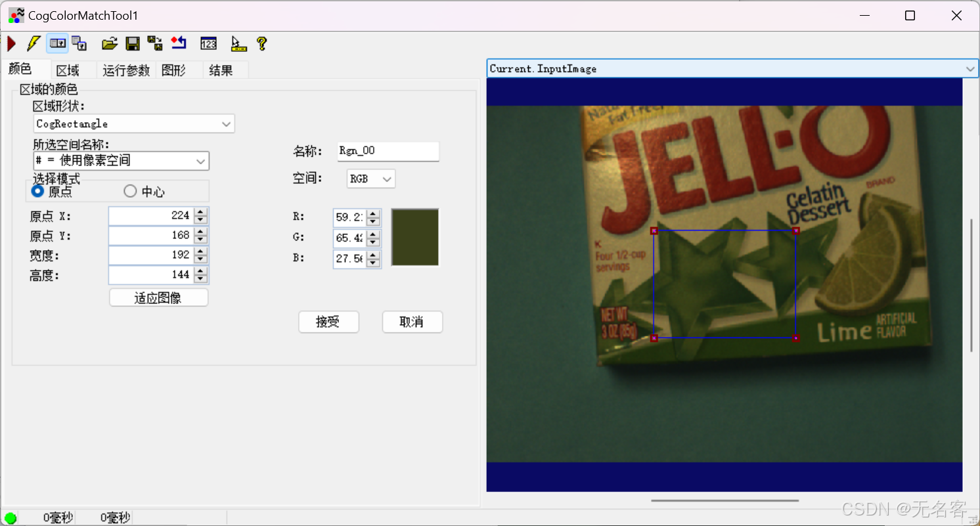The width and height of the screenshot is (980, 526).
Task: Open the Current.InputImage dropdown
Action: 732,69
